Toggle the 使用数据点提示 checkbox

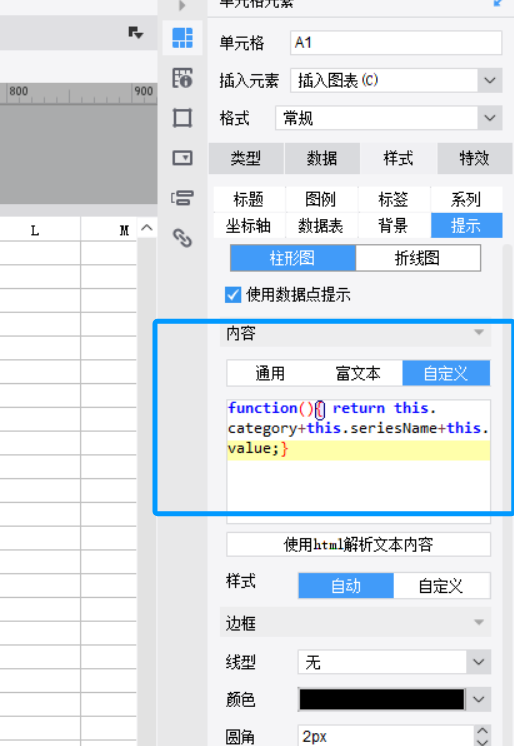[x=233, y=295]
